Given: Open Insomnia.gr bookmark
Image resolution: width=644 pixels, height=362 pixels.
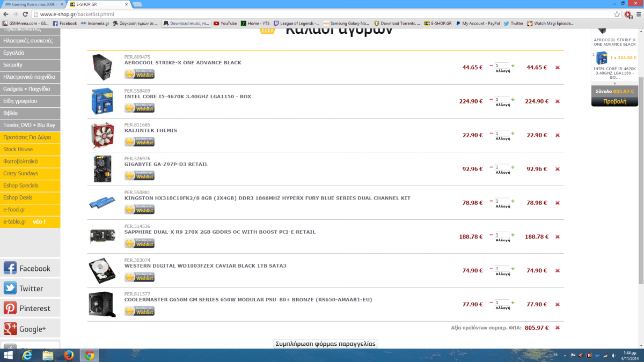Looking at the screenshot, I should (x=95, y=23).
